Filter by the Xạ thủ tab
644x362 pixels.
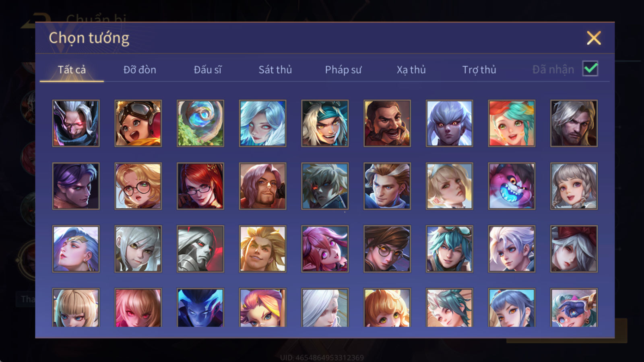click(411, 70)
